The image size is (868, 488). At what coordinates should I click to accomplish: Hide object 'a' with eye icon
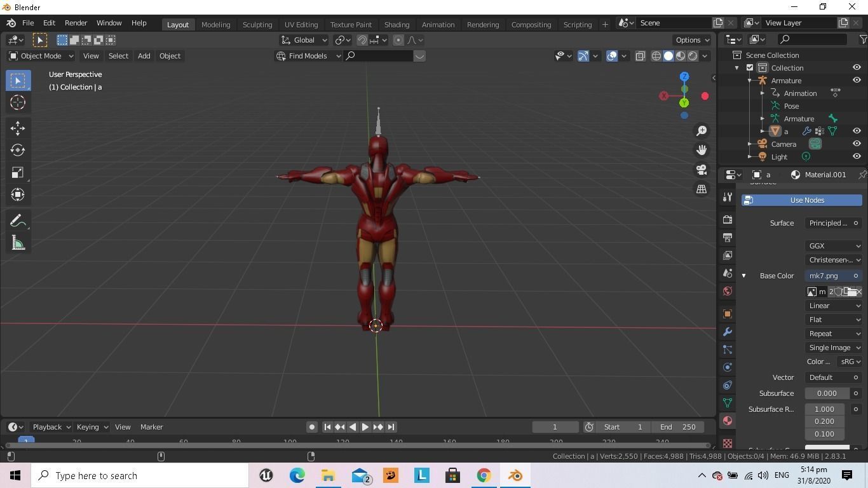pos(857,132)
